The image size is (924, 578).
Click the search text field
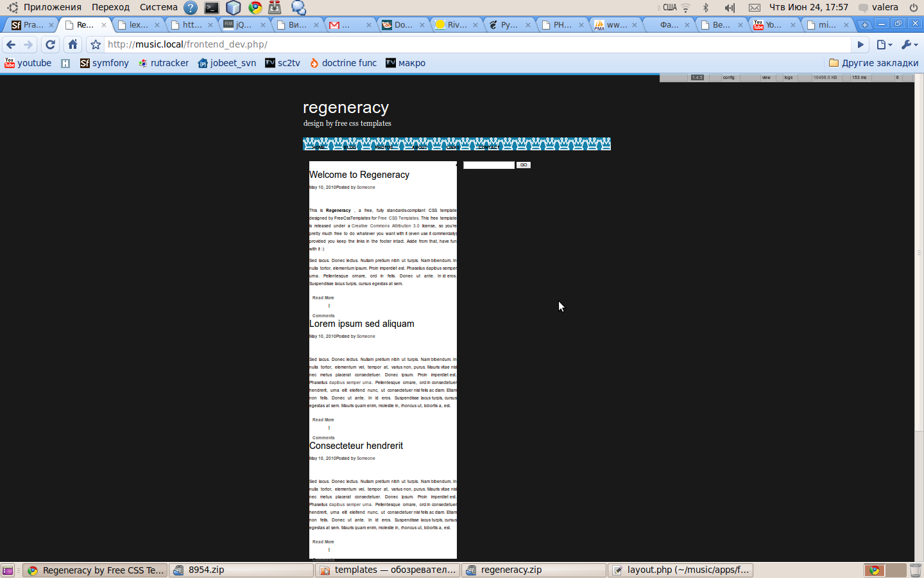(489, 165)
